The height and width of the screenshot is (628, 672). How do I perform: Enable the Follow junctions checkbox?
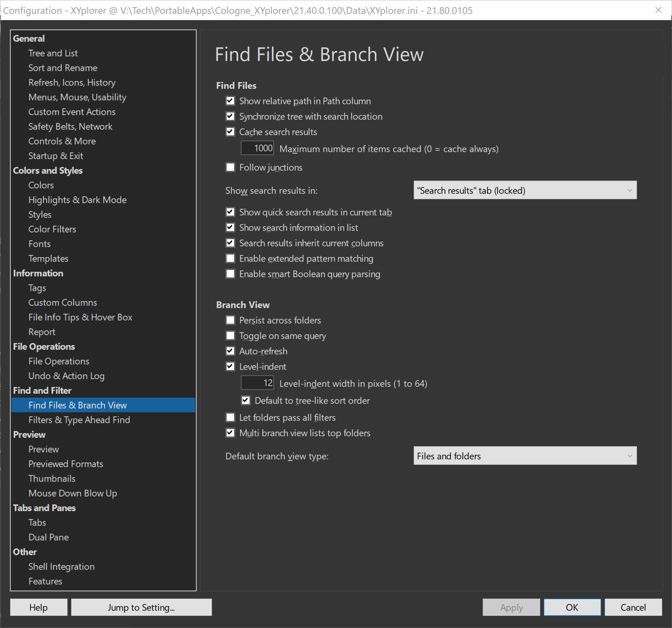[230, 167]
